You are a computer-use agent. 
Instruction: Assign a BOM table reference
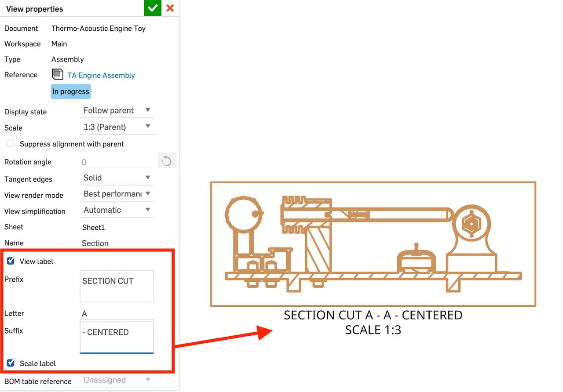pos(117,380)
